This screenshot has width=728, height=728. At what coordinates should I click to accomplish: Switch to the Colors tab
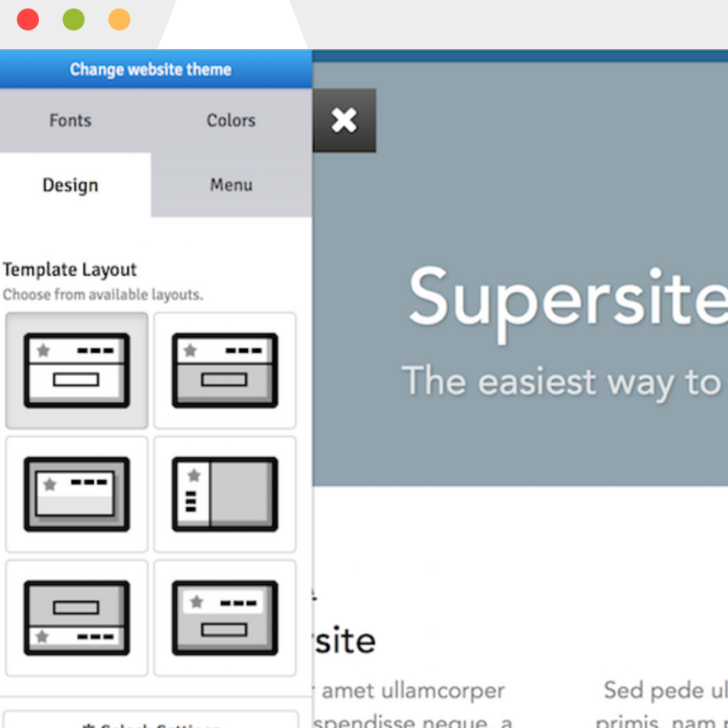231,120
